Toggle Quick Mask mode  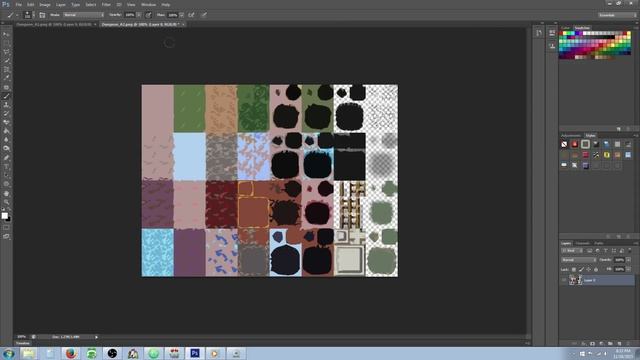pyautogui.click(x=6, y=227)
